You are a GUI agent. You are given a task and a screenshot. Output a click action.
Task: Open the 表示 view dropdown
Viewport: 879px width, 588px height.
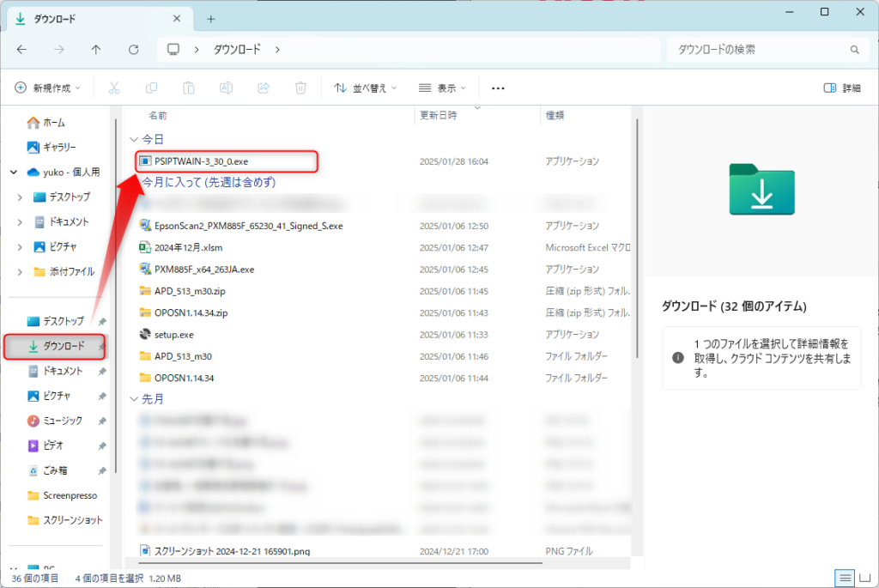442,88
